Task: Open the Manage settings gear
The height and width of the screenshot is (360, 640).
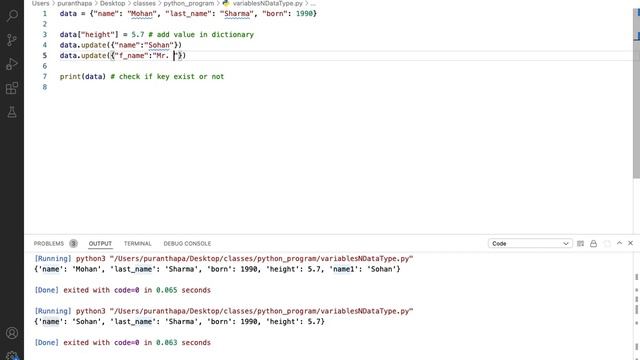Action: [12, 356]
